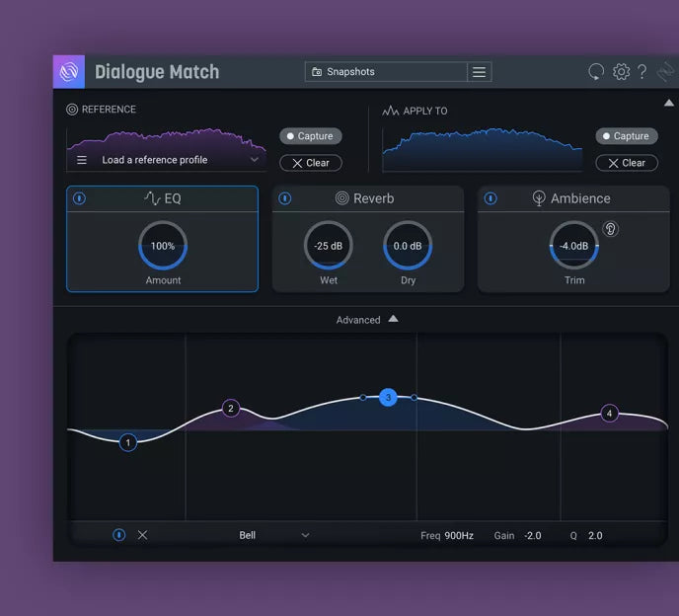Clear the reference profile
Viewport: 679px width, 616px height.
click(311, 163)
